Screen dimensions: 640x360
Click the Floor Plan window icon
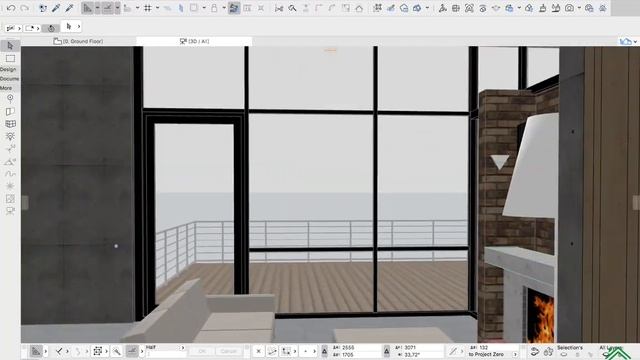456,8
